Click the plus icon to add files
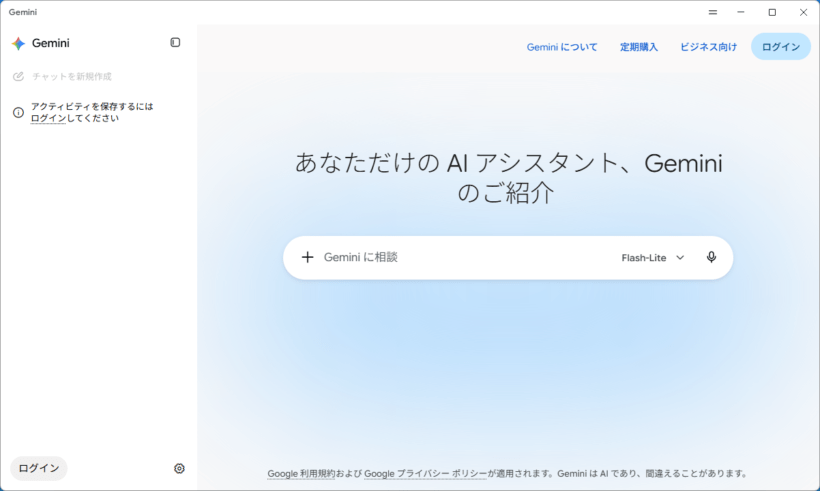Screen dimensions: 820x491 click(x=308, y=257)
